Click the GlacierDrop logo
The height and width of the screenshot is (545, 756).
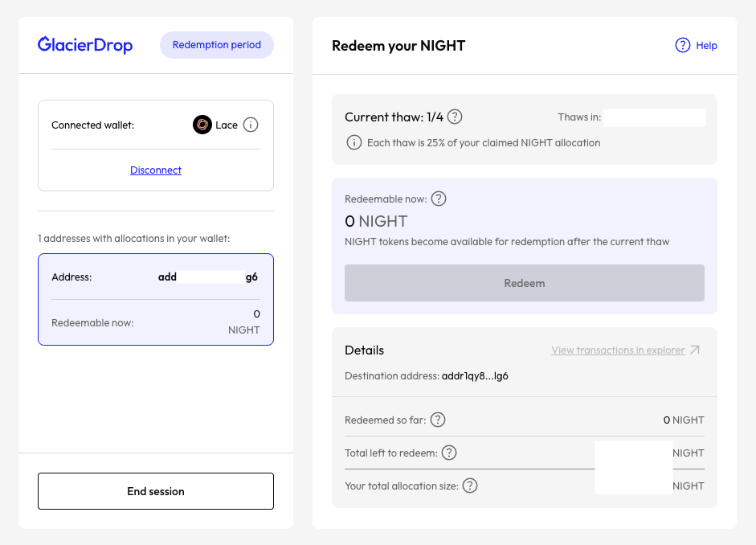tap(85, 45)
